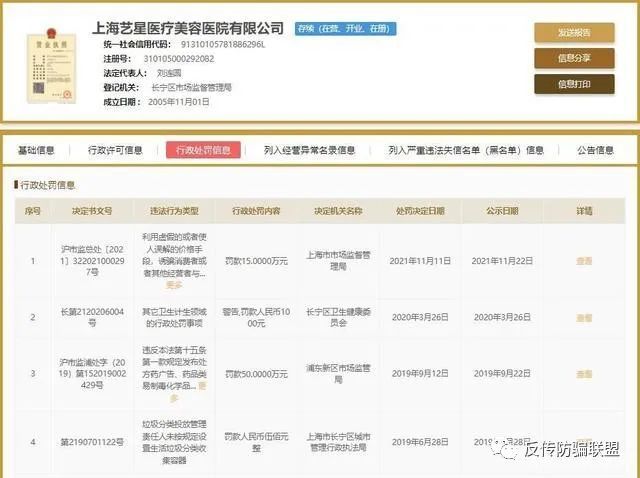Open the 列入经营异常名录信息 tab
Screen dimensions: 640x478
click(309, 150)
